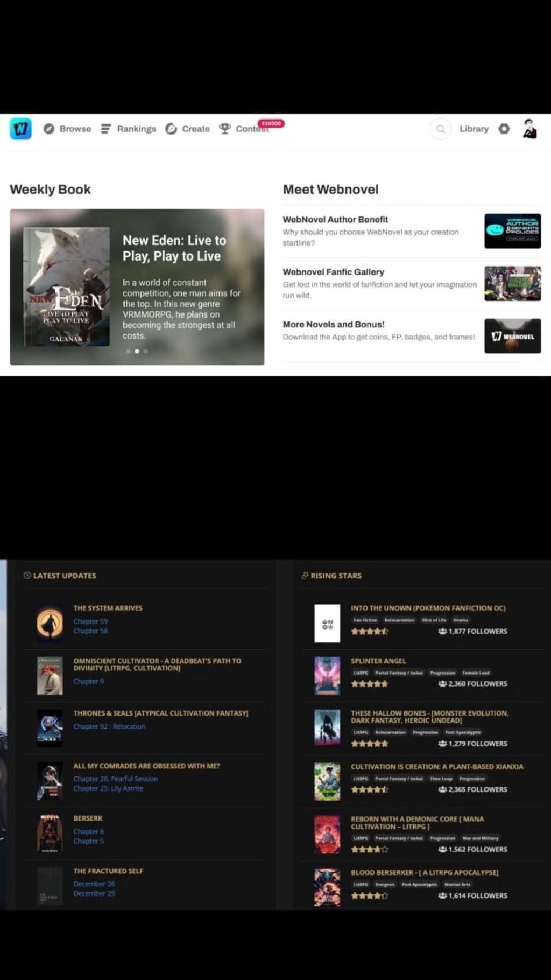The height and width of the screenshot is (980, 551).
Task: Open Webnovel Fanfic Gallery link
Action: (x=334, y=272)
